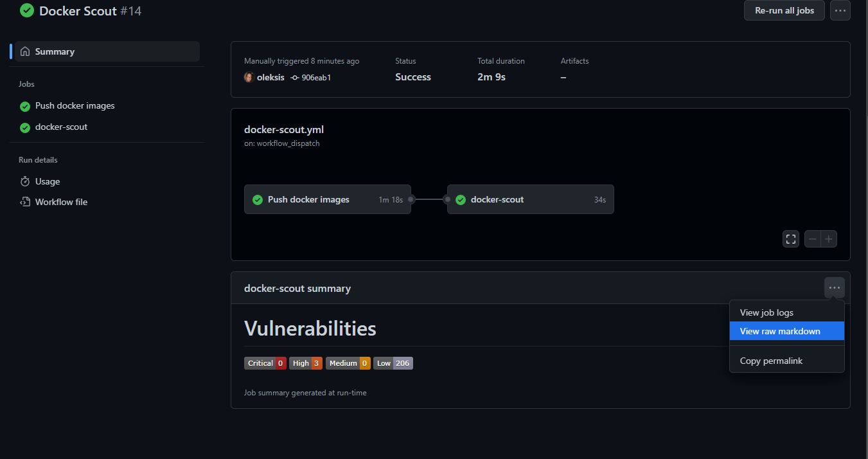Click the green success check beside Docker Scout
The image size is (868, 459).
pos(26,10)
